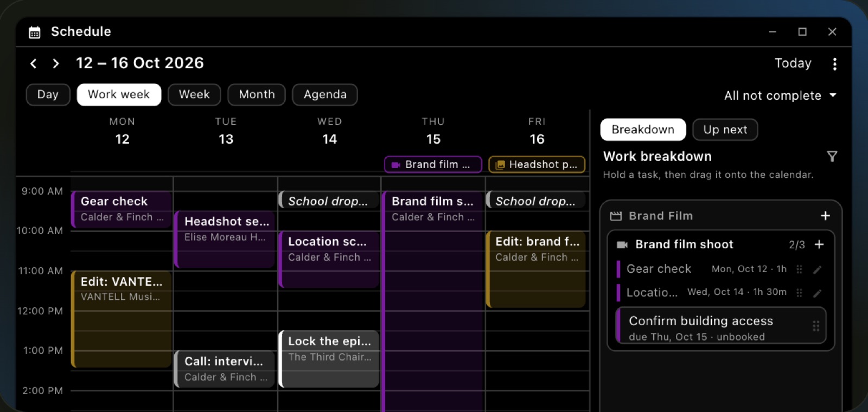Show the Up next panel tab

tap(725, 130)
